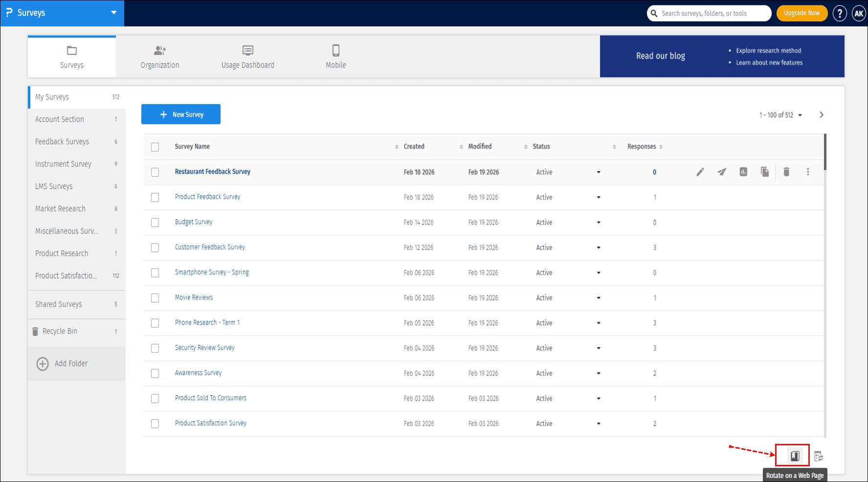Select the Budget Survey checkbox
The image size is (868, 482).
tap(155, 222)
